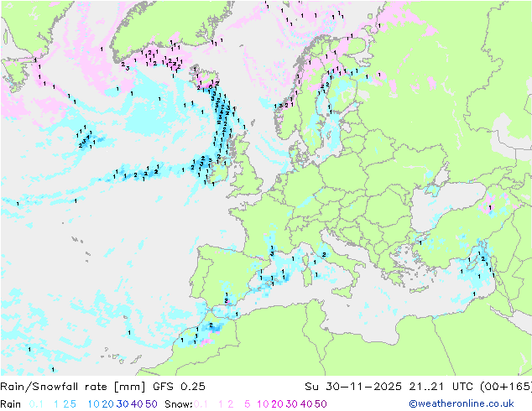Viewport: 532px width, 411px height.
Task: Click the 'Snow:' legend label
Action: pyautogui.click(x=179, y=404)
